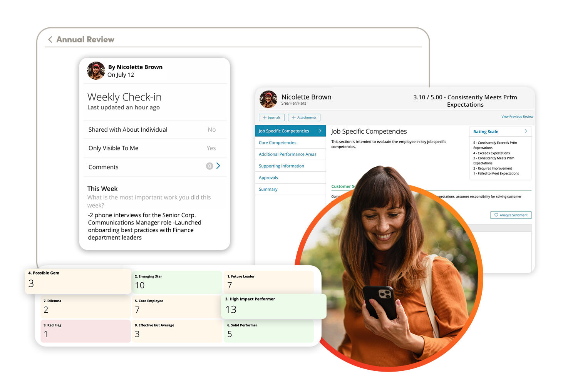The width and height of the screenshot is (568, 392).
Task: Select the Future Leader box
Action: pos(269,283)
